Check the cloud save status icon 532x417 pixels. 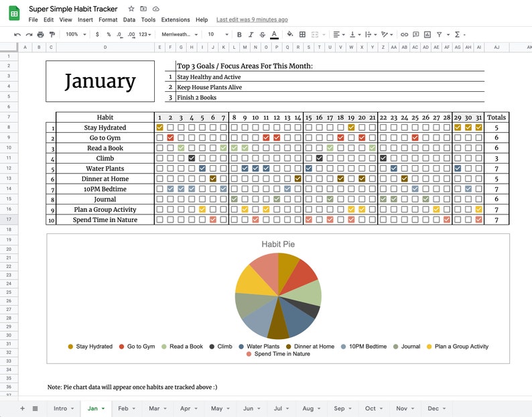coord(155,9)
